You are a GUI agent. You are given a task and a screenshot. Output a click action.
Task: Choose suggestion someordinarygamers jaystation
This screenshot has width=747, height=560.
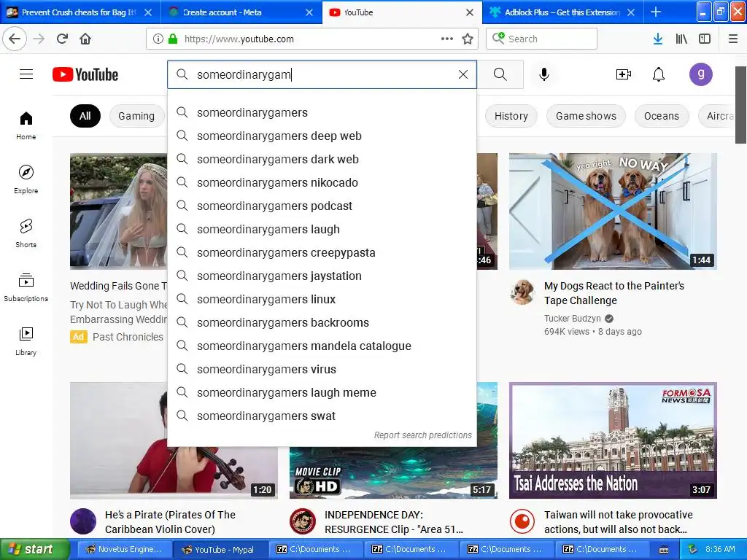click(x=322, y=276)
